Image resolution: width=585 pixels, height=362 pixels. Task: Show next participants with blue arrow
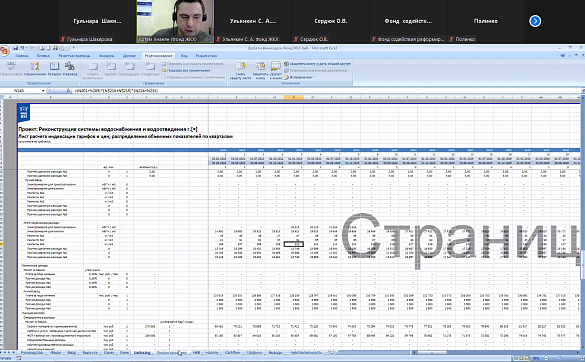click(x=535, y=21)
